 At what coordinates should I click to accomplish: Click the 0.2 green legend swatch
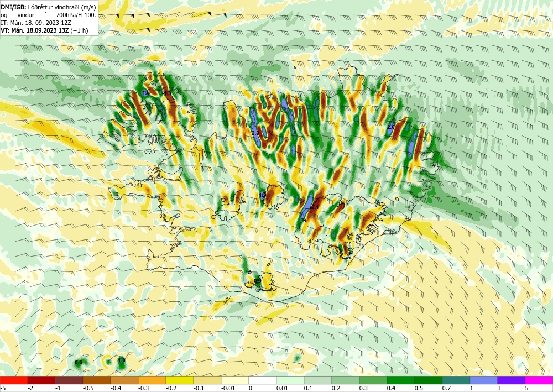(x=346, y=380)
